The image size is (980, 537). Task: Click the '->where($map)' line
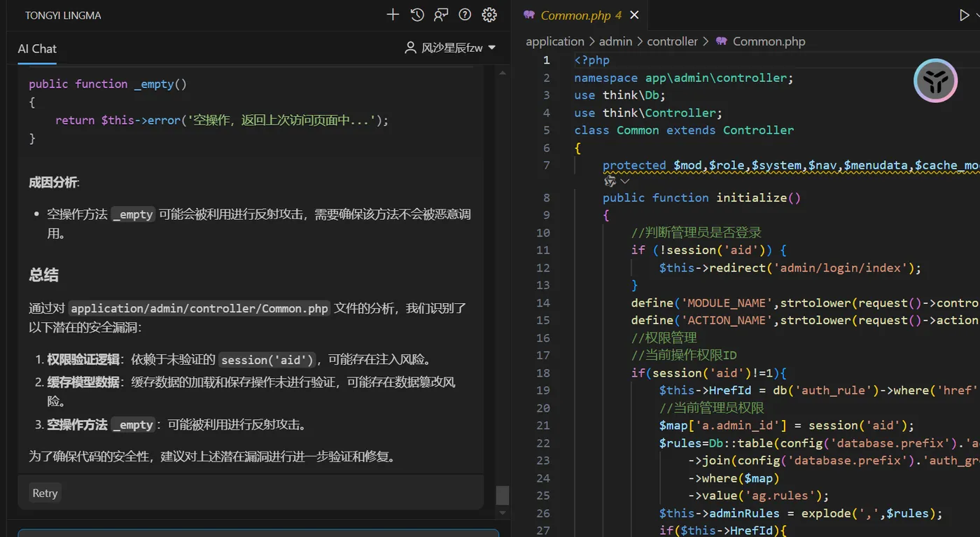(733, 478)
